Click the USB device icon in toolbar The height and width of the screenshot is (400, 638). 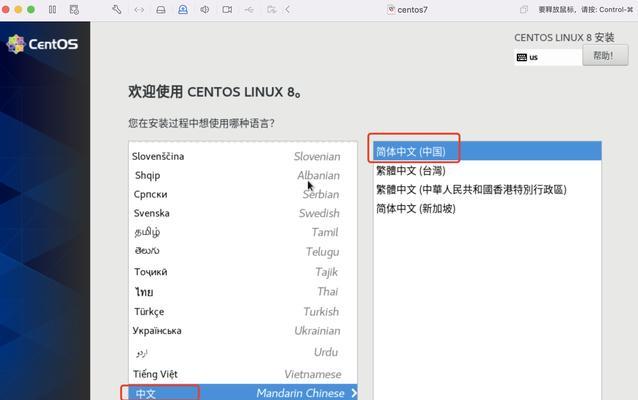[x=249, y=10]
